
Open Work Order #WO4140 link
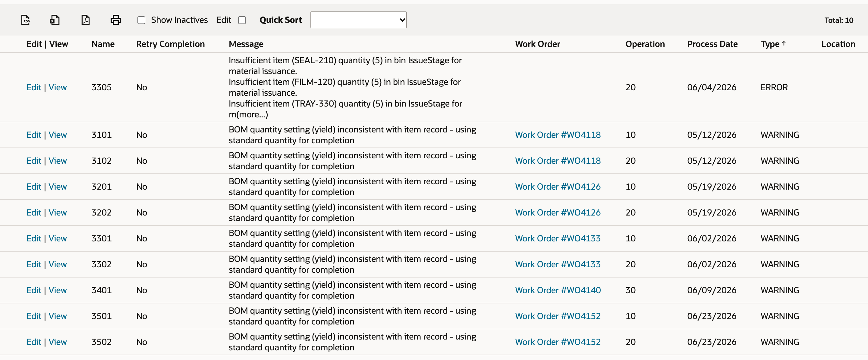[558, 290]
